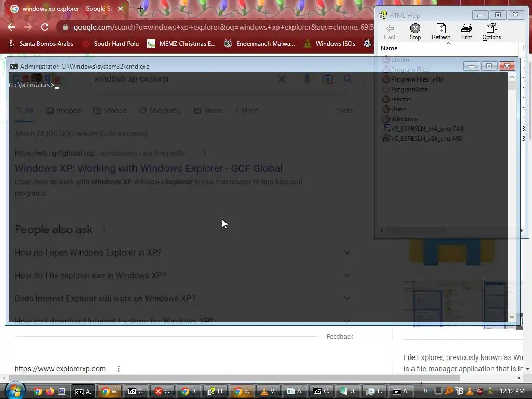532x399 pixels.
Task: Click Stop in the HTML Help toolbar
Action: [x=415, y=32]
